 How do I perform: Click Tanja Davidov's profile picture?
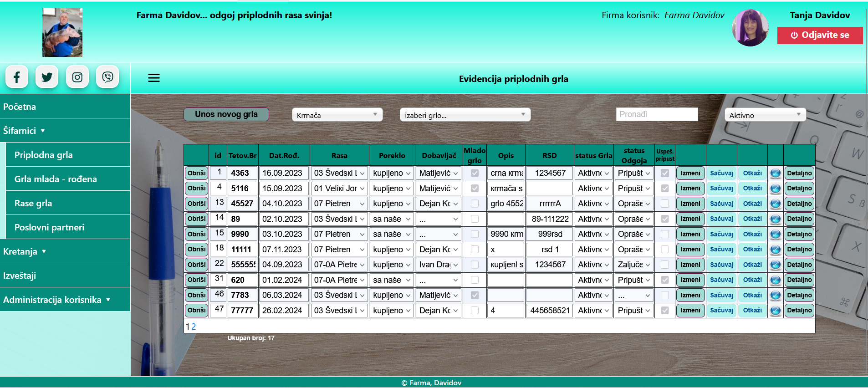coord(750,28)
